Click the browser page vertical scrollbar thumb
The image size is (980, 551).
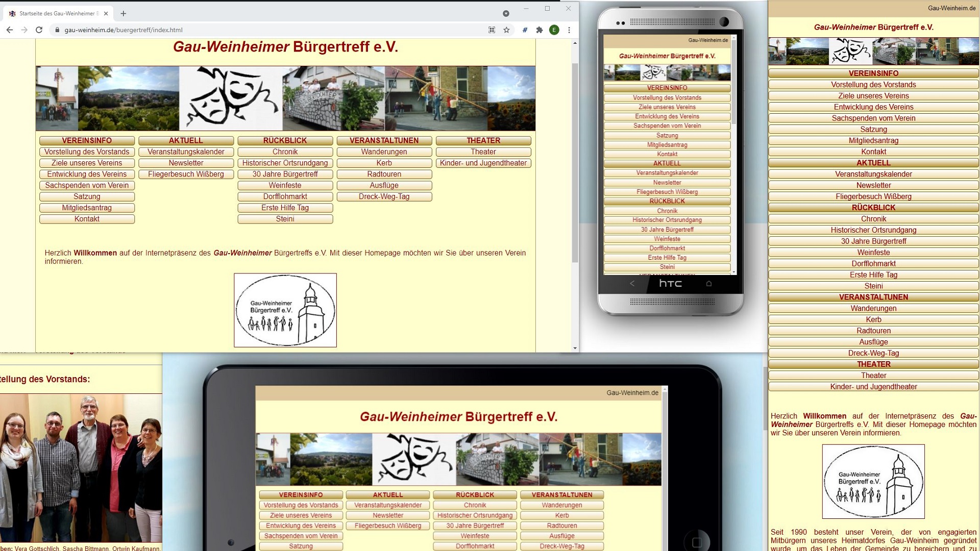[575, 163]
